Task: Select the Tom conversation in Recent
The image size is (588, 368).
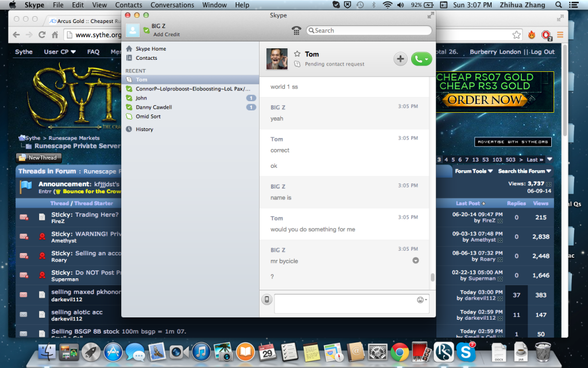Action: (191, 79)
